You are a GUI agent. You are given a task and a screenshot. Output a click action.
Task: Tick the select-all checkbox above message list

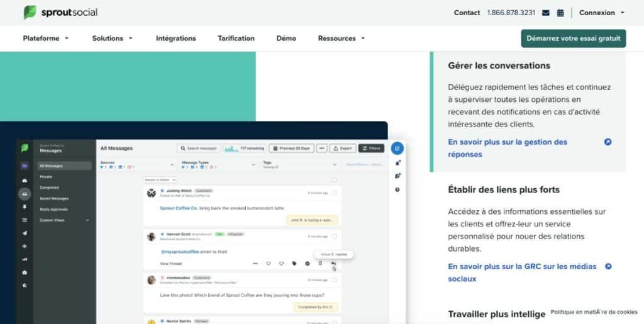[x=335, y=180]
